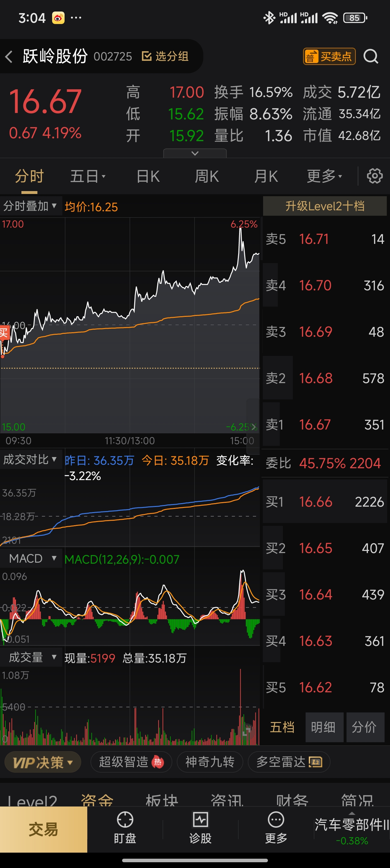Tap 买1 price 16.66 row
The height and width of the screenshot is (868, 390).
(x=325, y=502)
